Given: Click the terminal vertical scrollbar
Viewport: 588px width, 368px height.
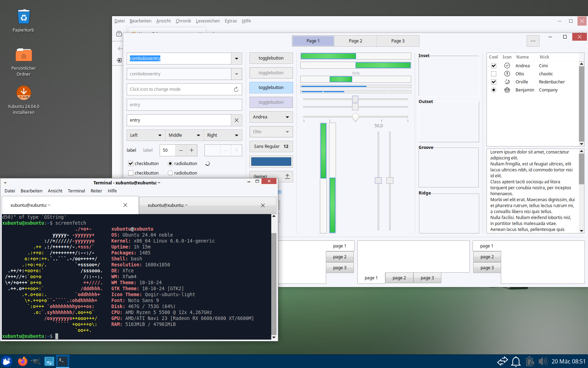Looking at the screenshot, I should (274, 277).
